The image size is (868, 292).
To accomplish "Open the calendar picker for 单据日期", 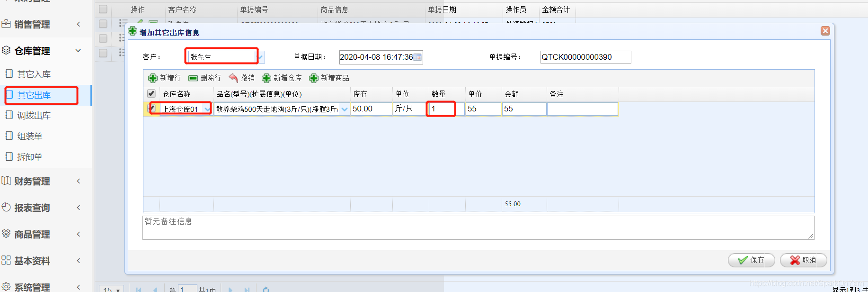I will (417, 57).
